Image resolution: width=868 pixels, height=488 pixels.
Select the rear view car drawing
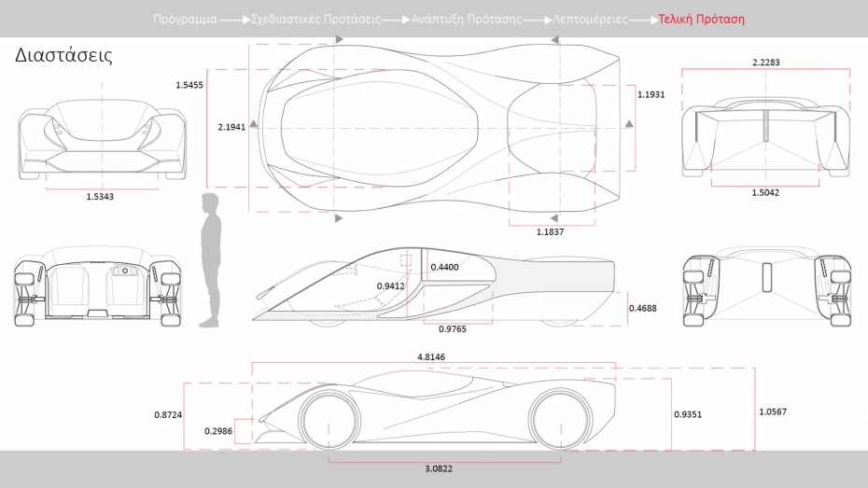click(x=765, y=136)
